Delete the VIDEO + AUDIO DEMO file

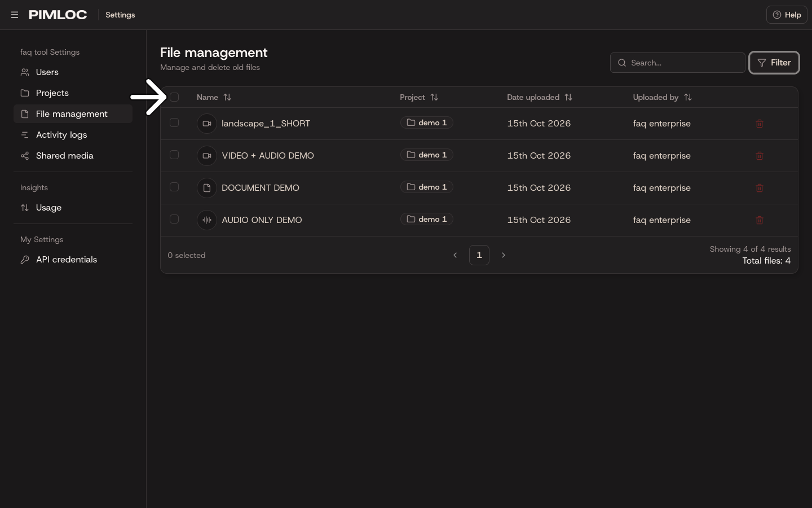point(760,156)
